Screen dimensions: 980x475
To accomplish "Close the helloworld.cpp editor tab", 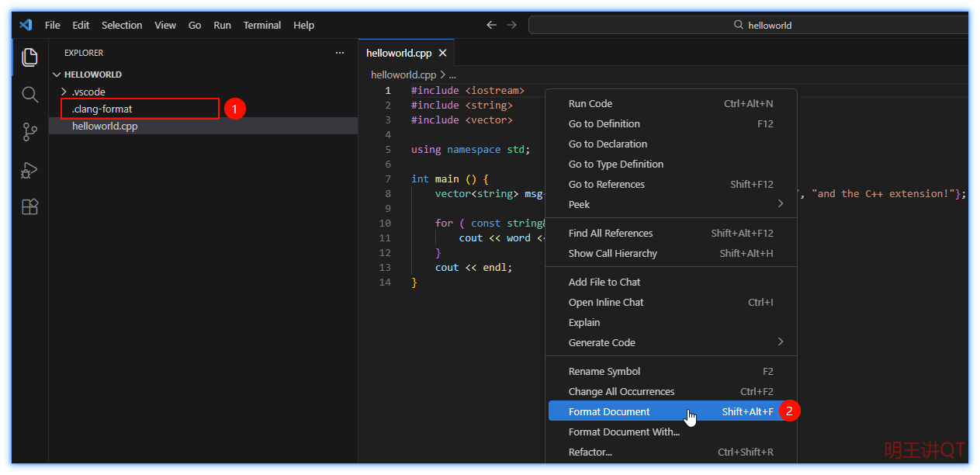I will click(x=442, y=53).
